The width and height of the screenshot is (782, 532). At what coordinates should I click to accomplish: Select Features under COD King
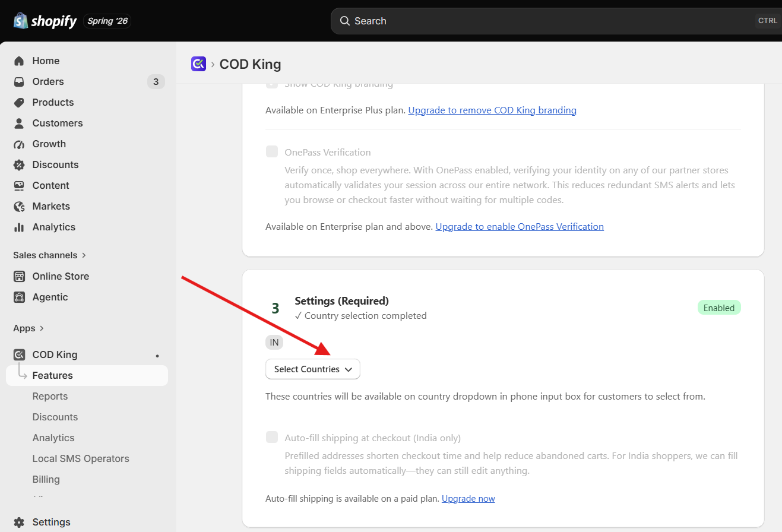click(87, 375)
